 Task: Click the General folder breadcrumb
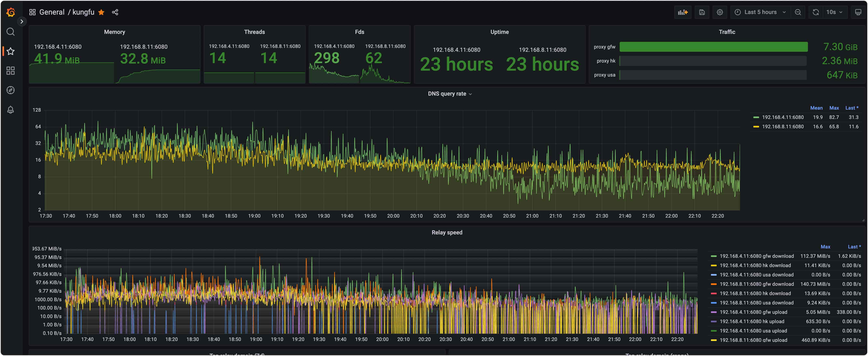52,12
